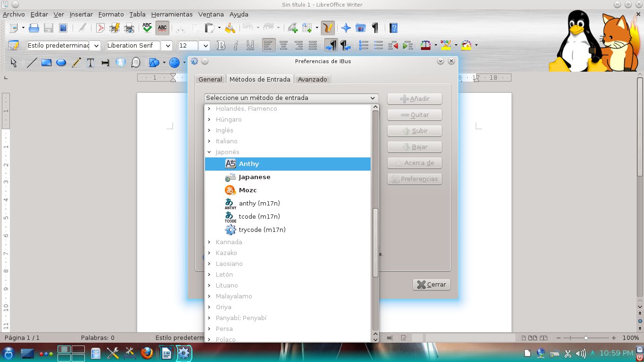Apply the Highlighting color swatch
The image size is (644, 362).
click(446, 45)
